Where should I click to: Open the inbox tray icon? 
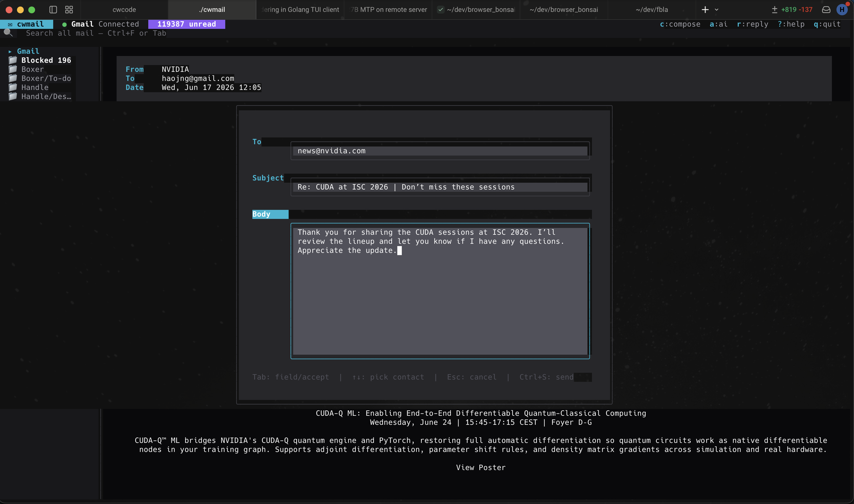click(826, 10)
